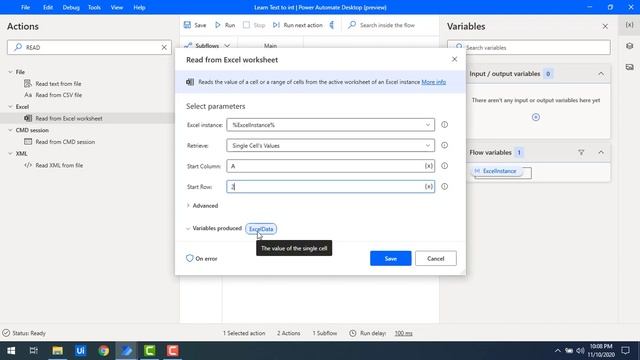Image resolution: width=640 pixels, height=360 pixels.
Task: Open the Images side panel icon
Action: pyautogui.click(x=629, y=67)
